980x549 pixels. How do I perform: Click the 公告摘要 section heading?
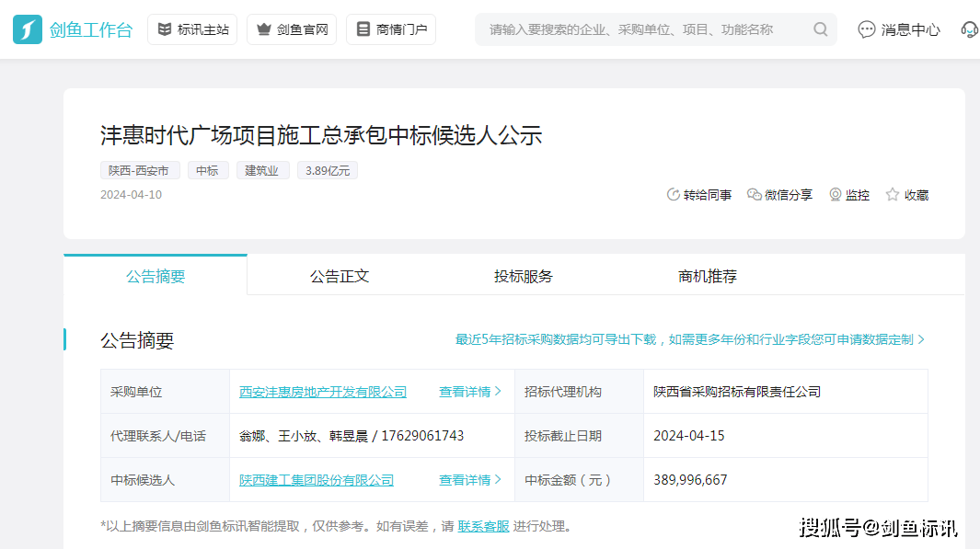point(137,339)
